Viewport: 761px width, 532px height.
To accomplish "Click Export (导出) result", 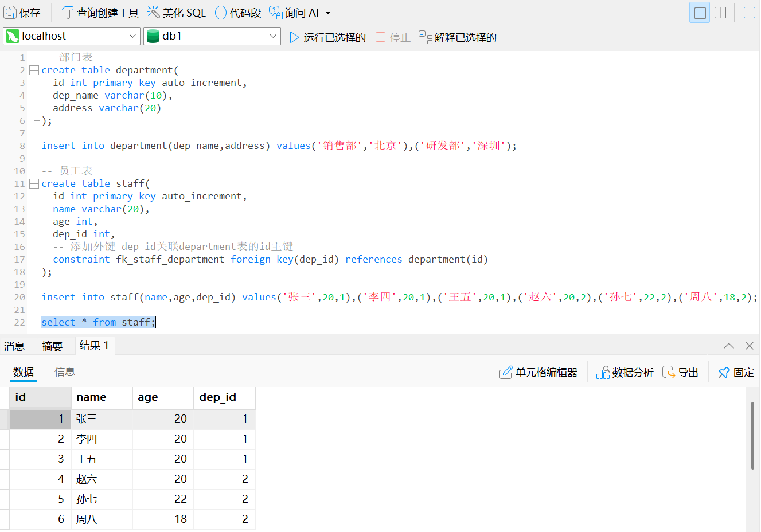I will [x=681, y=373].
